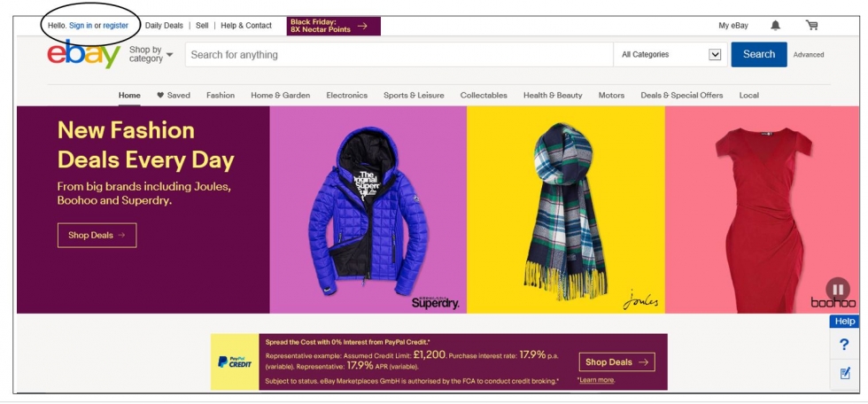The image size is (868, 404).
Task: Open the notifications bell icon
Action: pos(776,26)
